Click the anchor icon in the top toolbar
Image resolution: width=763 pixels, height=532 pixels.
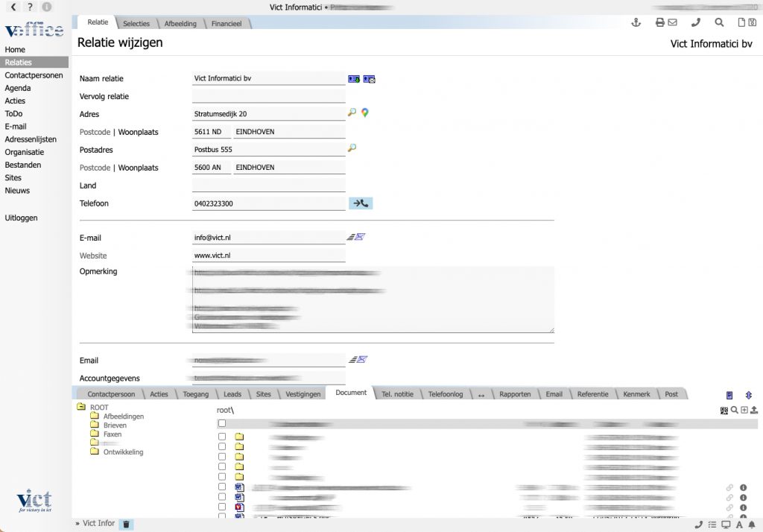[x=636, y=22]
